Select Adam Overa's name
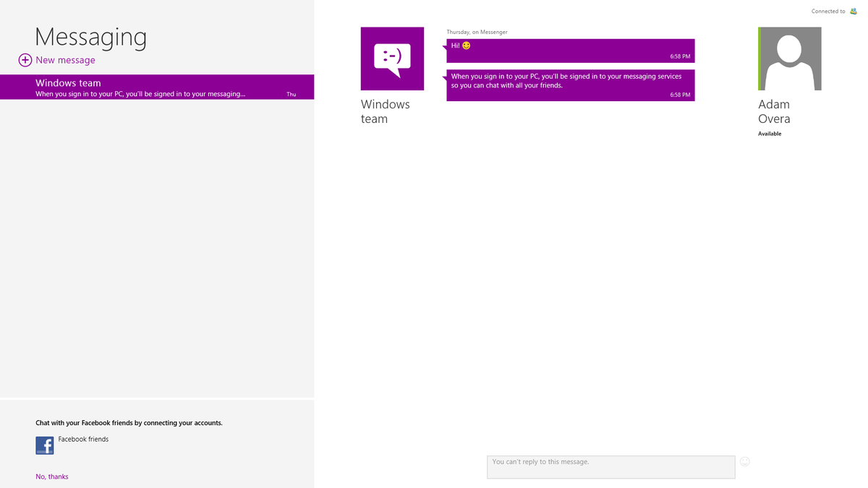This screenshot has height=488, width=868. coord(774,111)
